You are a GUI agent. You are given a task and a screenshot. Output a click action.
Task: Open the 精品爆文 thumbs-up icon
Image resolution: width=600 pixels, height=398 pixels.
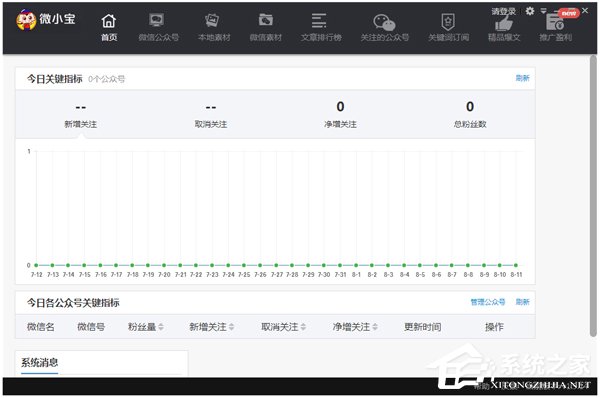pos(504,24)
